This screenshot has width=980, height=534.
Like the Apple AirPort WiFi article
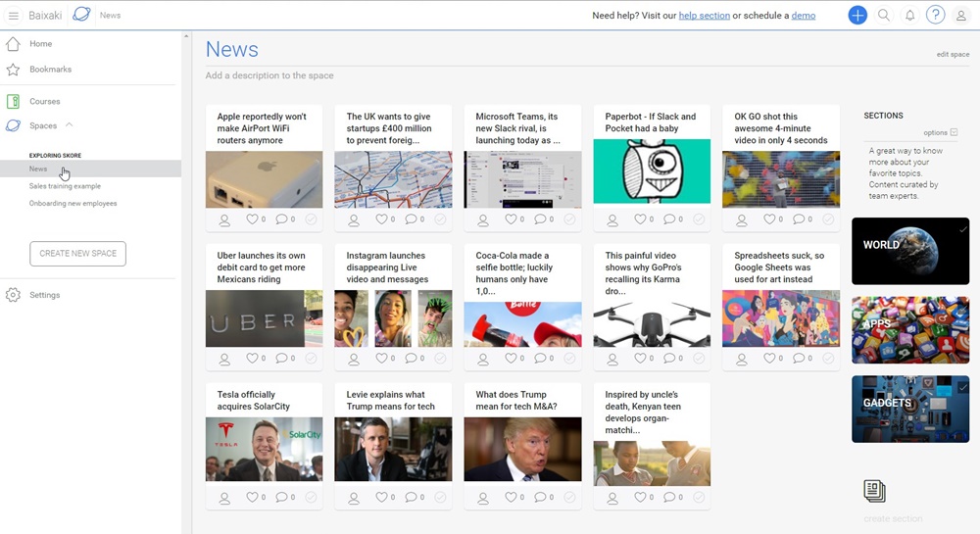[x=252, y=219]
